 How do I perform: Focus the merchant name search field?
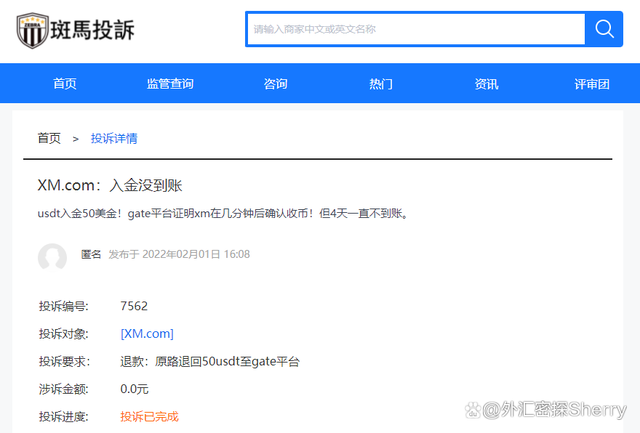click(416, 29)
